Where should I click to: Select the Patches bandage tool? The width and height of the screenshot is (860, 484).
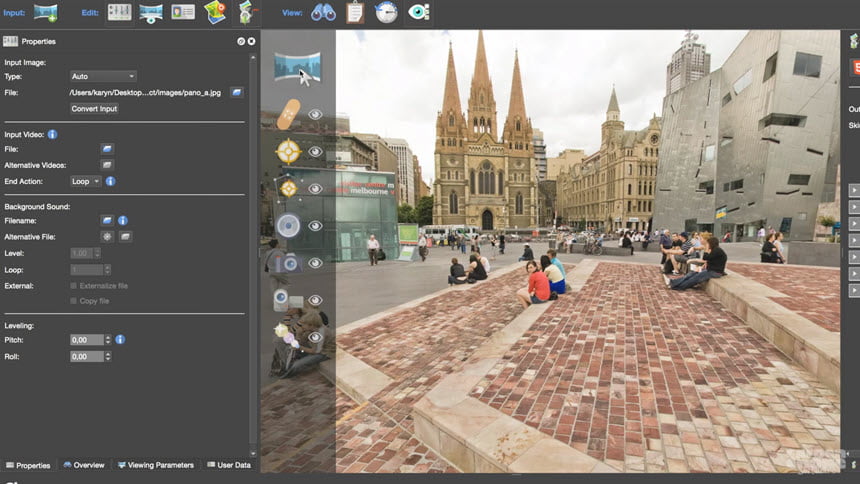click(x=288, y=114)
